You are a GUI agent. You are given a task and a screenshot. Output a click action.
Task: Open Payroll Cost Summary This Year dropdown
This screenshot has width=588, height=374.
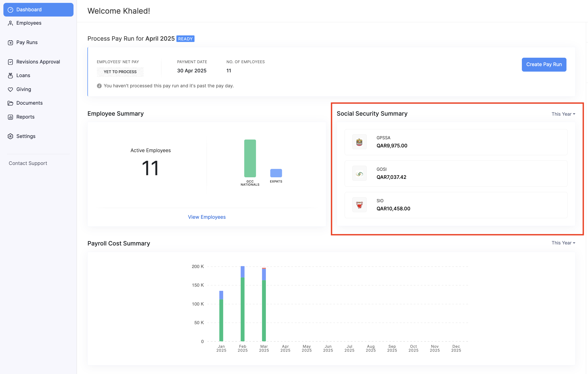563,243
